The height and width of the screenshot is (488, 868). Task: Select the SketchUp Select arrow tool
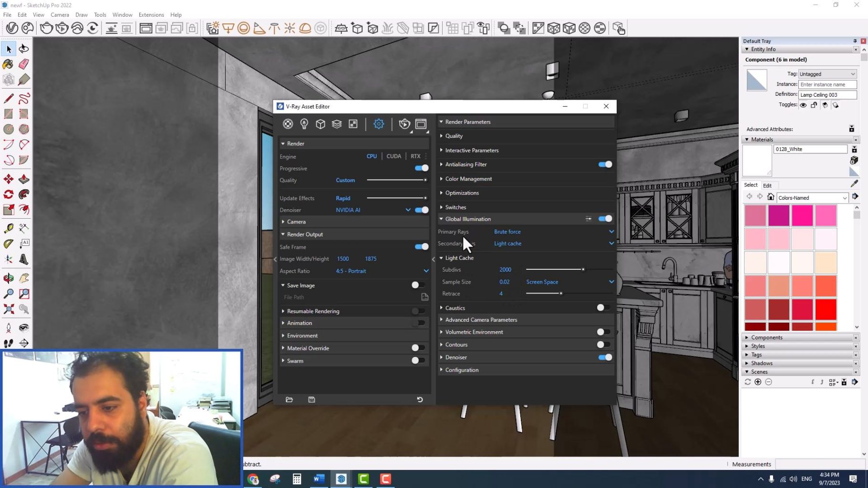tap(9, 49)
